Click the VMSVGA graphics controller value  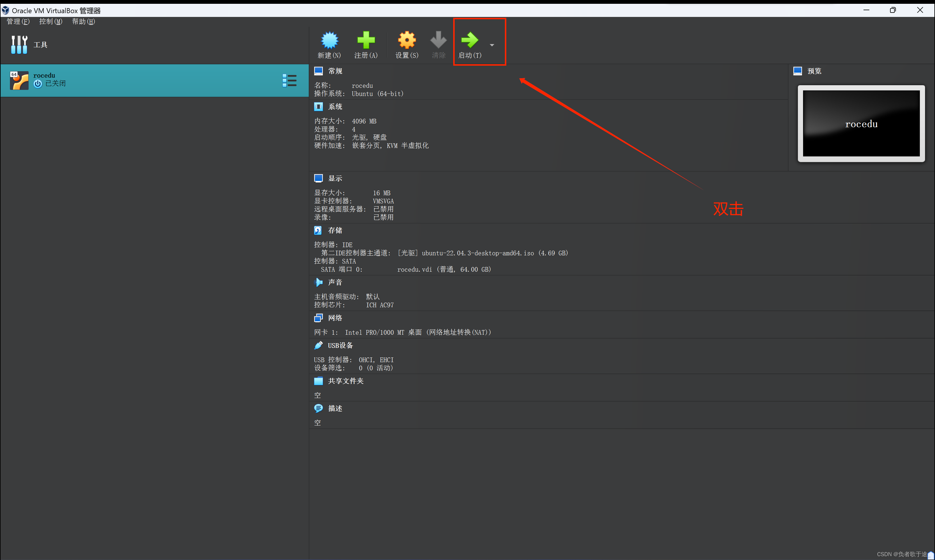383,201
